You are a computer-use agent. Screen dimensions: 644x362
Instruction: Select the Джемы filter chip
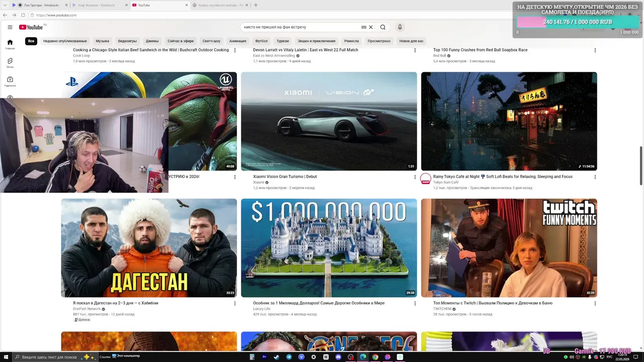click(x=152, y=41)
